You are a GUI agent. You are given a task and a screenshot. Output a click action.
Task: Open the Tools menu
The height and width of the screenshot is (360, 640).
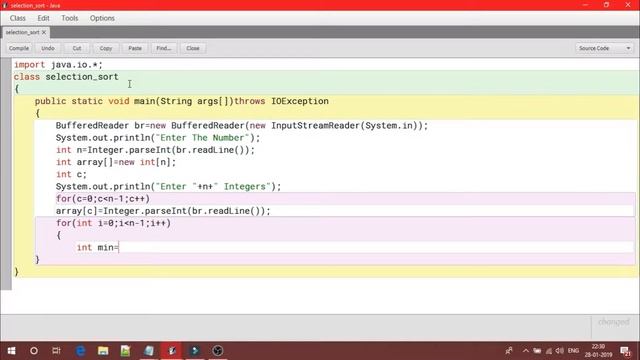[69, 18]
